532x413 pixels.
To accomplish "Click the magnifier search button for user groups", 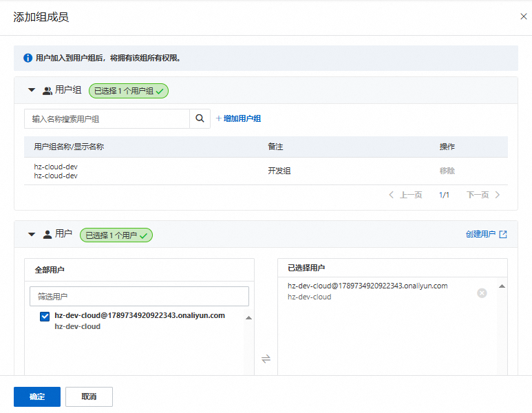I will [x=200, y=118].
